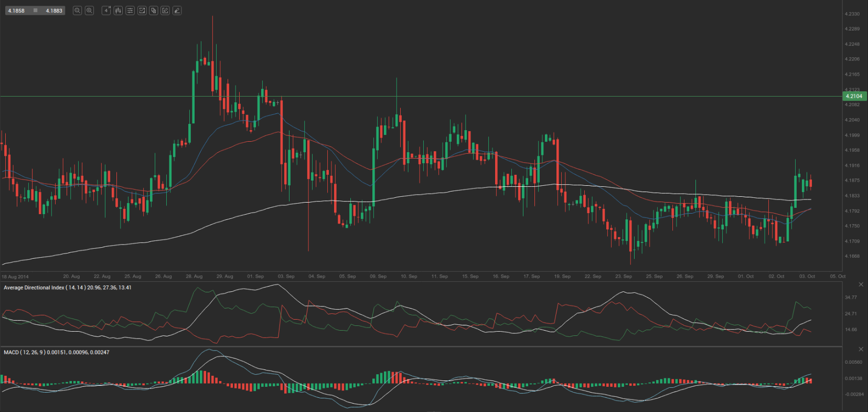Click the small square between bid and ask

(35, 10)
